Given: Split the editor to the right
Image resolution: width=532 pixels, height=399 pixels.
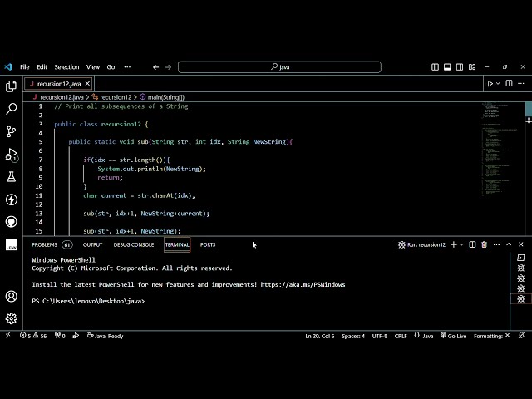Looking at the screenshot, I should [x=509, y=83].
